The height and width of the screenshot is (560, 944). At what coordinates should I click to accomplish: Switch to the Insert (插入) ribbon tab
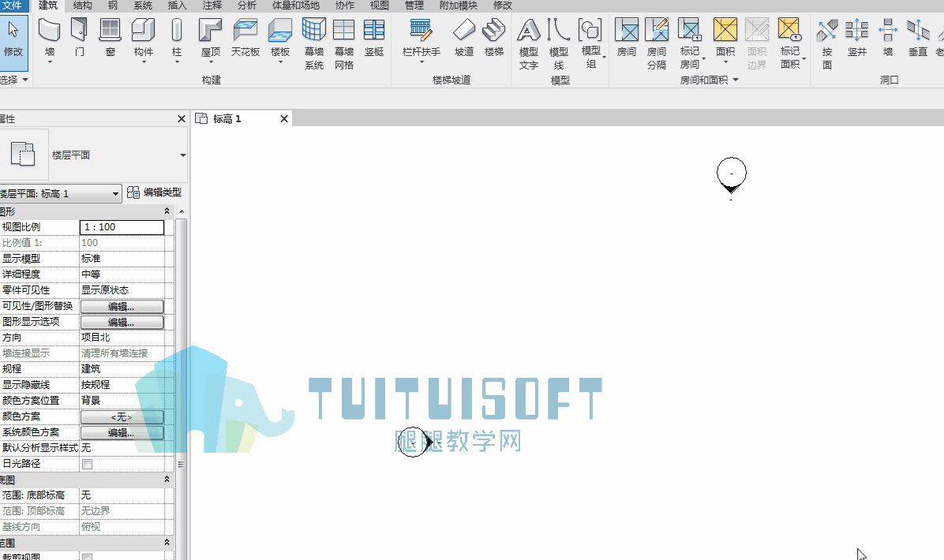pyautogui.click(x=175, y=6)
